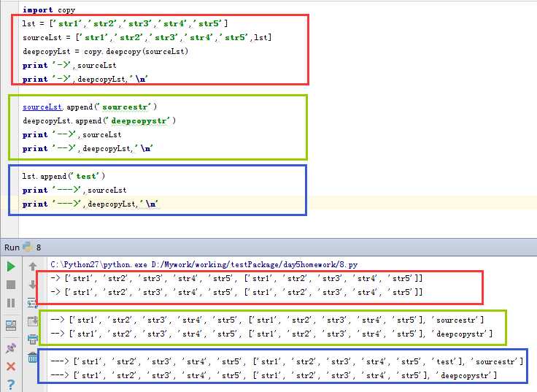Select the Run configuration tab 8
The height and width of the screenshot is (392, 537).
tap(32, 247)
